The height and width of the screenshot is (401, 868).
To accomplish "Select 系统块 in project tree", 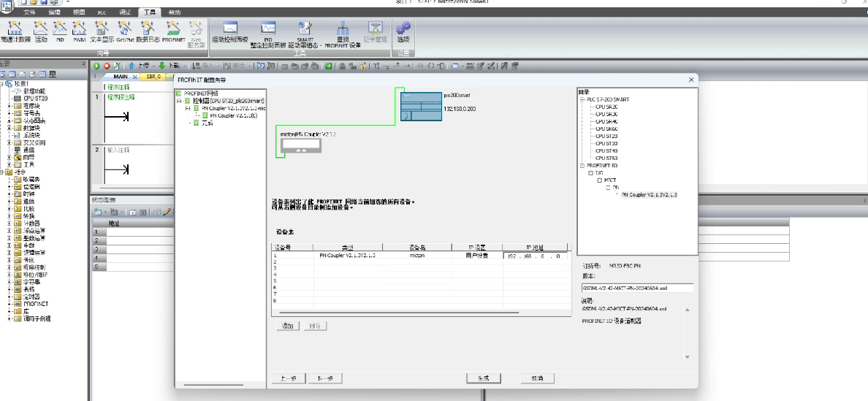I will (x=31, y=135).
